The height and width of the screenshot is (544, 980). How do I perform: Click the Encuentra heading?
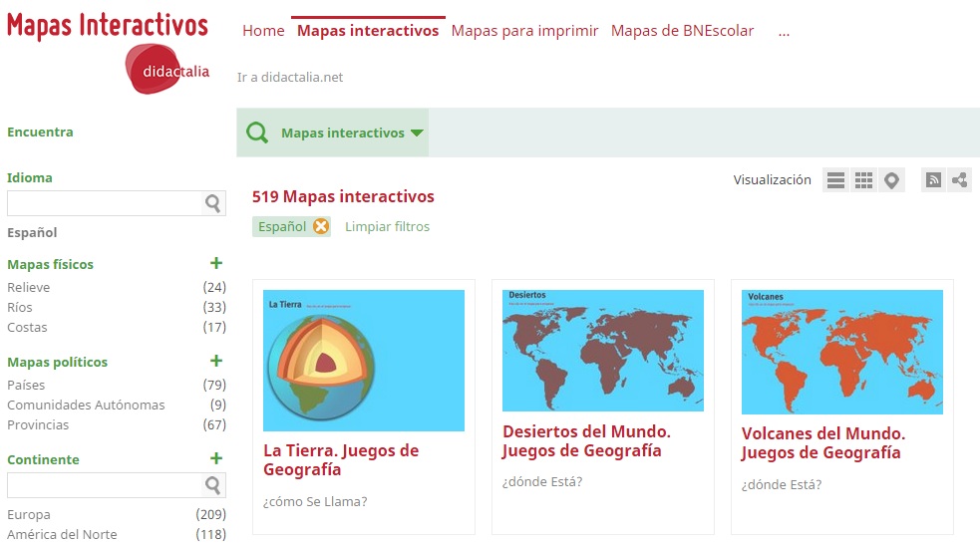[x=40, y=132]
